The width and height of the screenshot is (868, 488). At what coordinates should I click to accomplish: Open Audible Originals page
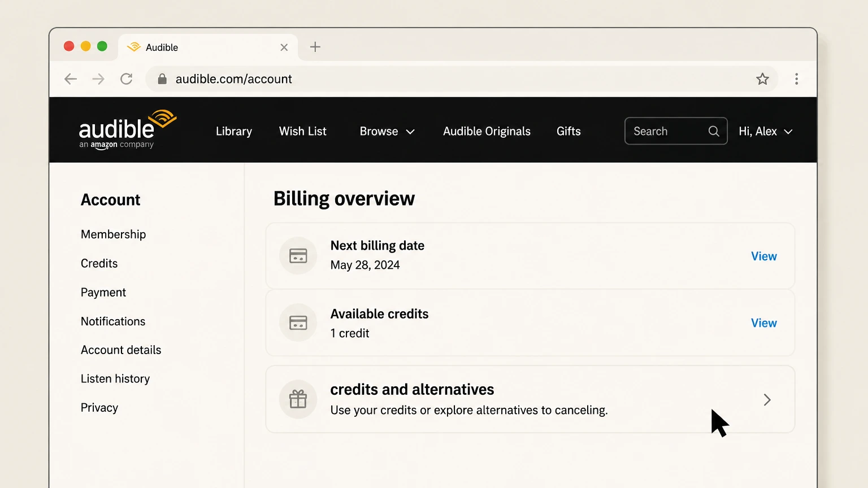pyautogui.click(x=487, y=131)
